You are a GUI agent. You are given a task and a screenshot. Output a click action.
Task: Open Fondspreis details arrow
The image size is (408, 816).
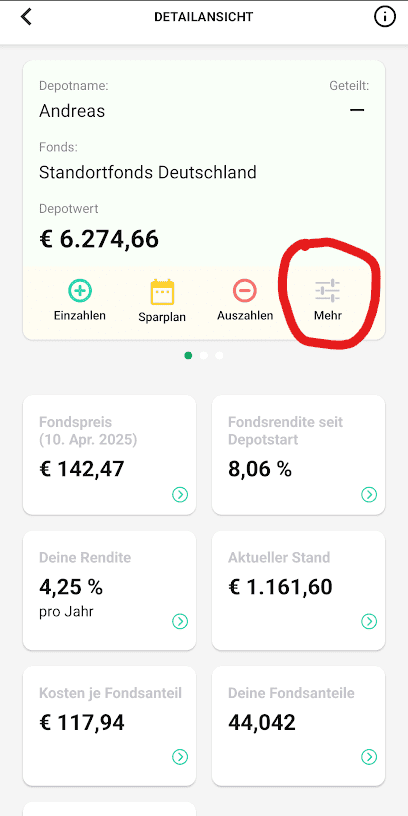180,494
